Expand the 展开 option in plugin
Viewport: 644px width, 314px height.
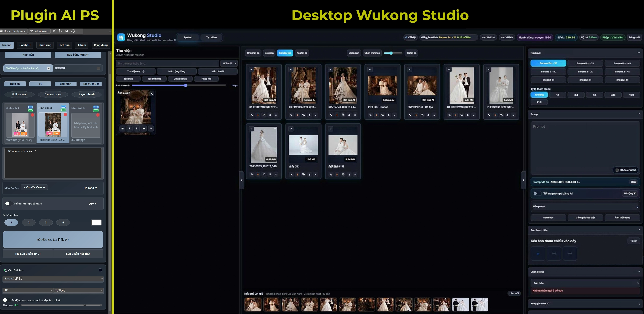coord(93,203)
